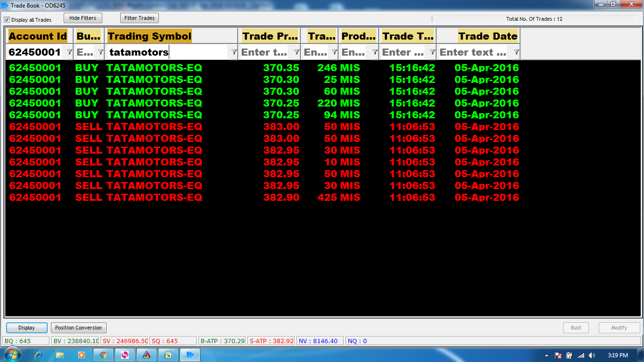The width and height of the screenshot is (644, 362).
Task: Uncheck the Display all Trades checkbox
Action: point(7,20)
